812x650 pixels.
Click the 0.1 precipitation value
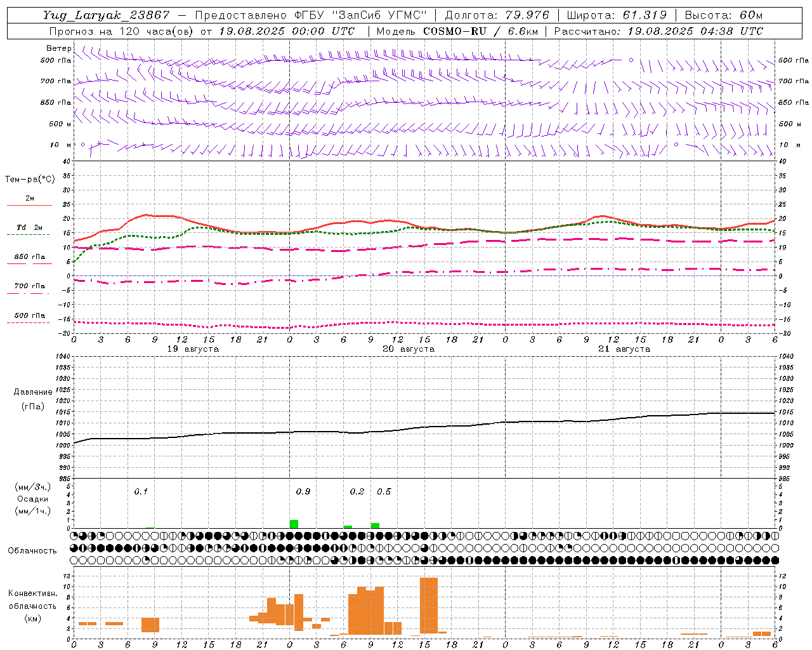pos(141,491)
